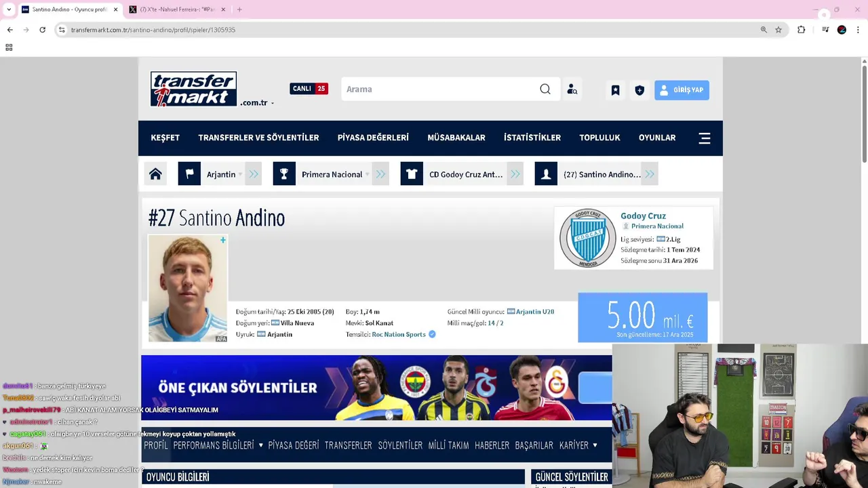Click the flag icon beside Arjantin
Viewport: 868px width, 488px height.
point(189,174)
